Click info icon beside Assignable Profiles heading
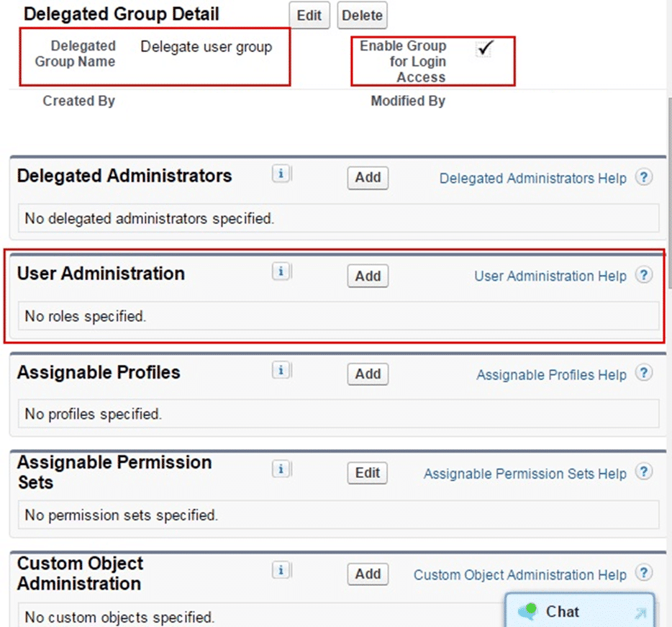Viewport: 672px width, 627px height. [281, 370]
